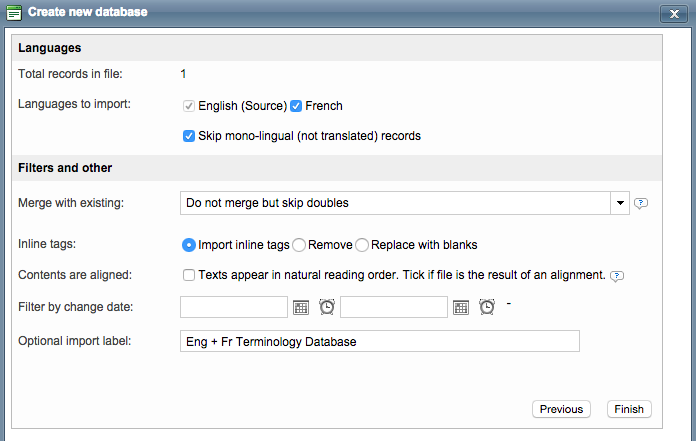Click the clock icon after the second date field

tap(487, 308)
